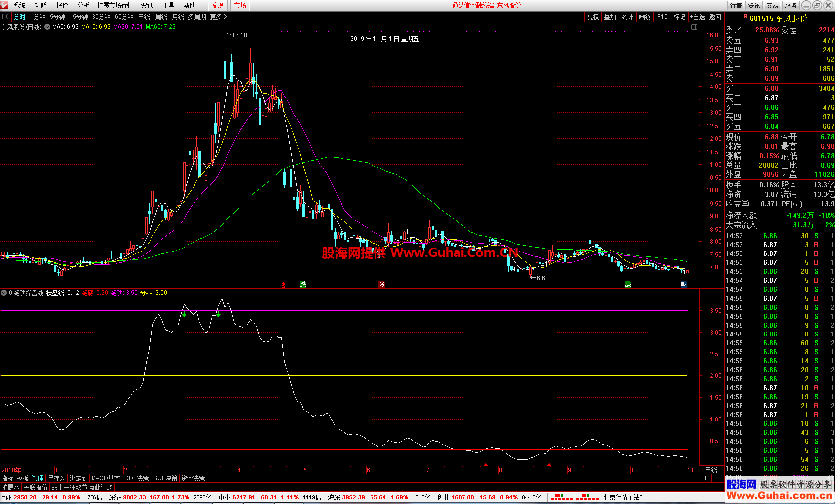Select the MACD基本 indicator tab
The width and height of the screenshot is (835, 504).
pyautogui.click(x=106, y=478)
